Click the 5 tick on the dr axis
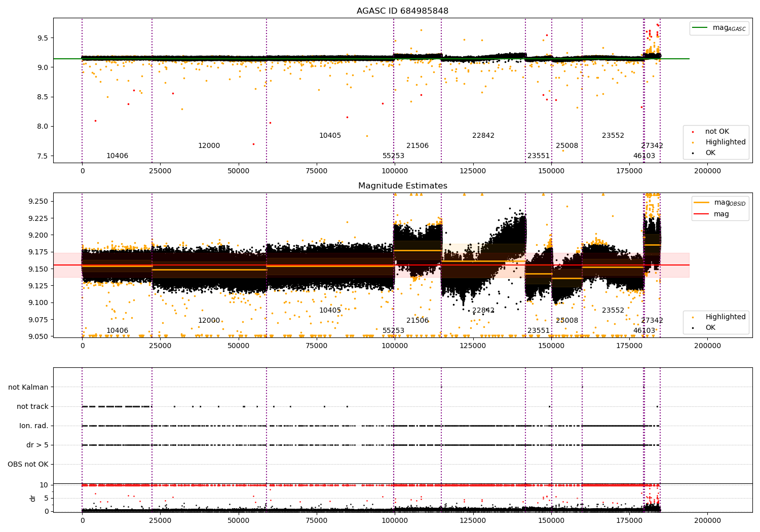The height and width of the screenshot is (532, 760). point(46,498)
